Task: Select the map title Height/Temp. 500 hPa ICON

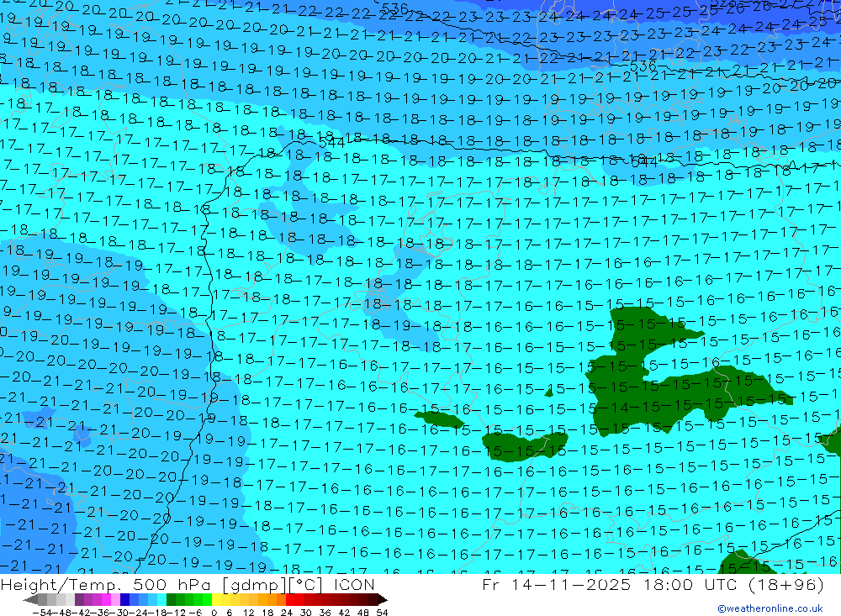Action: pos(188,584)
